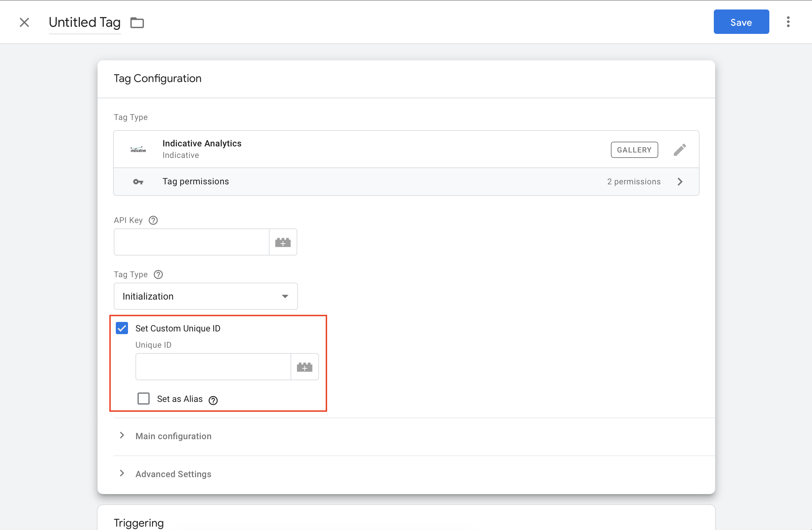The image size is (812, 530).
Task: Click the variable insert icon next to Unique ID
Action: [304, 367]
